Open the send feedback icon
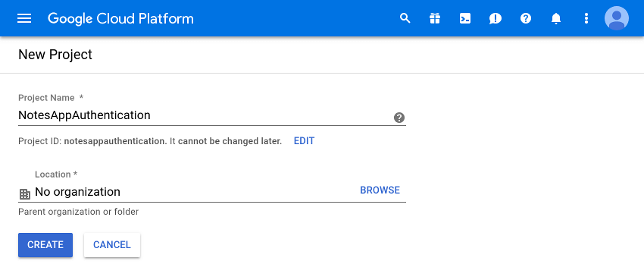644x280 pixels. tap(496, 18)
